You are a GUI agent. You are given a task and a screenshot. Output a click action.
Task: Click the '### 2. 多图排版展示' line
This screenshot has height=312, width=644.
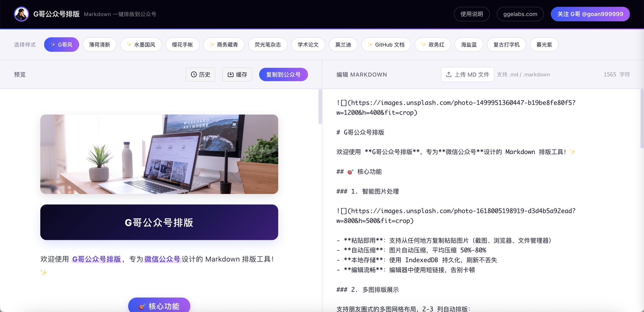pos(368,290)
